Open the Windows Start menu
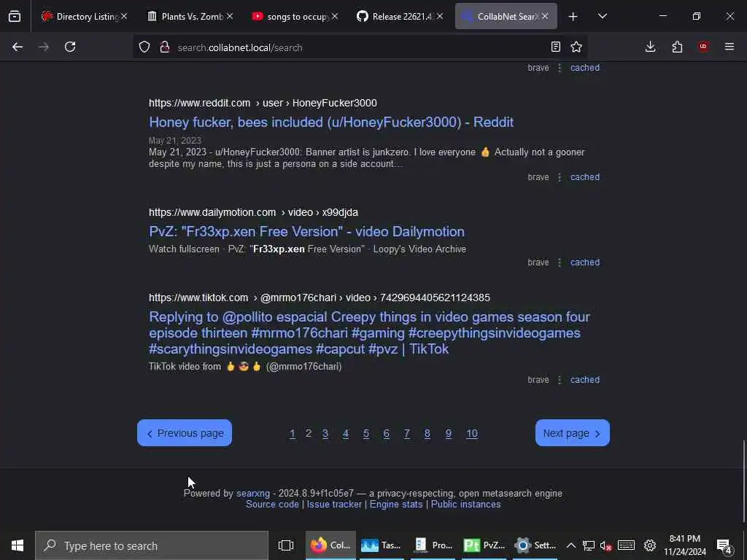 [18, 545]
